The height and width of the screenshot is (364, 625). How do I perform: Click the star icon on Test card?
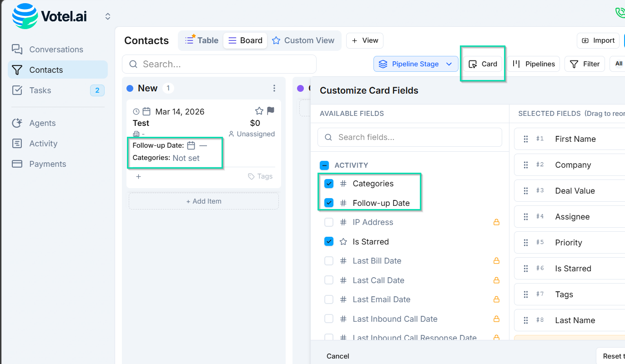coord(259,111)
